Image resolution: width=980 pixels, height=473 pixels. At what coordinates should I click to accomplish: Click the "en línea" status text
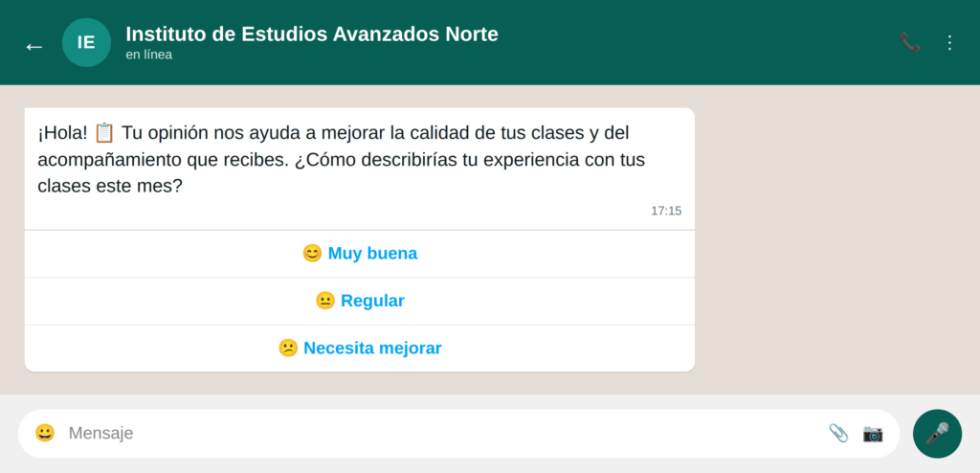point(148,55)
